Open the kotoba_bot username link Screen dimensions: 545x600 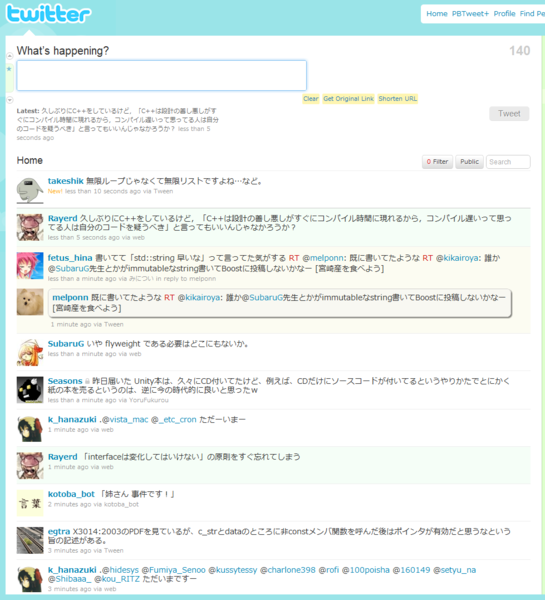(71, 494)
